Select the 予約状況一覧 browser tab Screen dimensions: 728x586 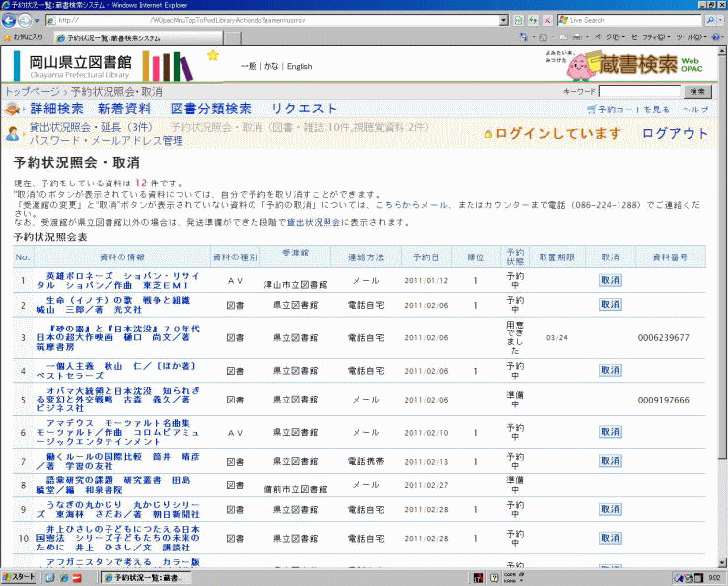point(138,38)
